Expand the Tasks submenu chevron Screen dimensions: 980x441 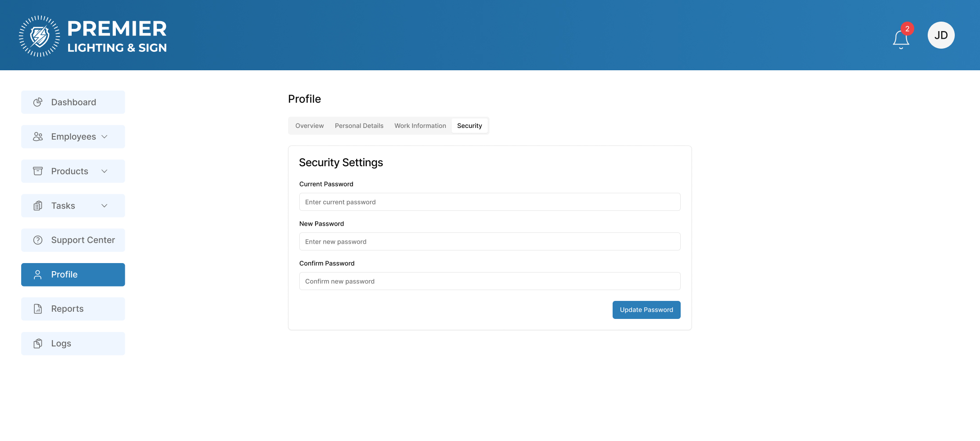(105, 206)
